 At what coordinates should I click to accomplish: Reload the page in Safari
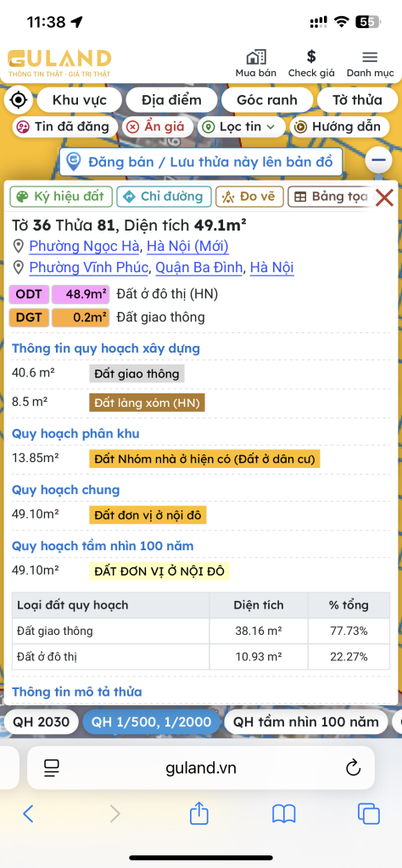(353, 767)
